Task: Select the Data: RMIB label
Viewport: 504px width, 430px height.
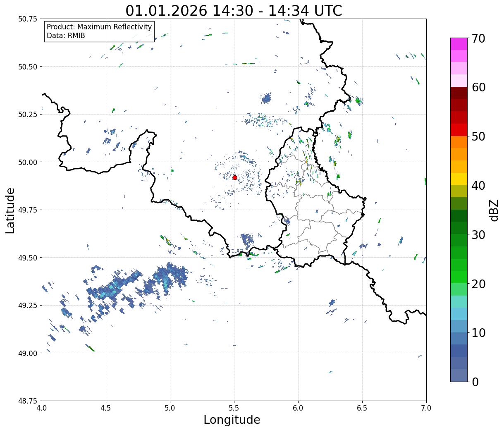Action: point(66,36)
